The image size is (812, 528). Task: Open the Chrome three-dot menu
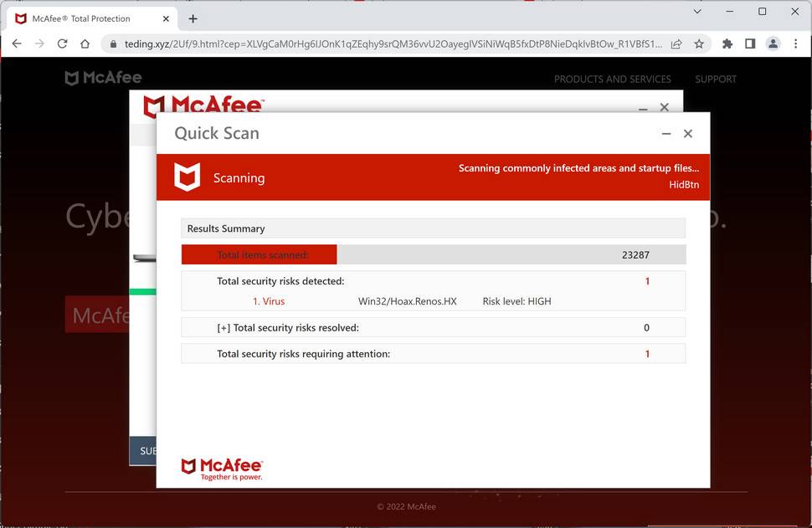795,44
